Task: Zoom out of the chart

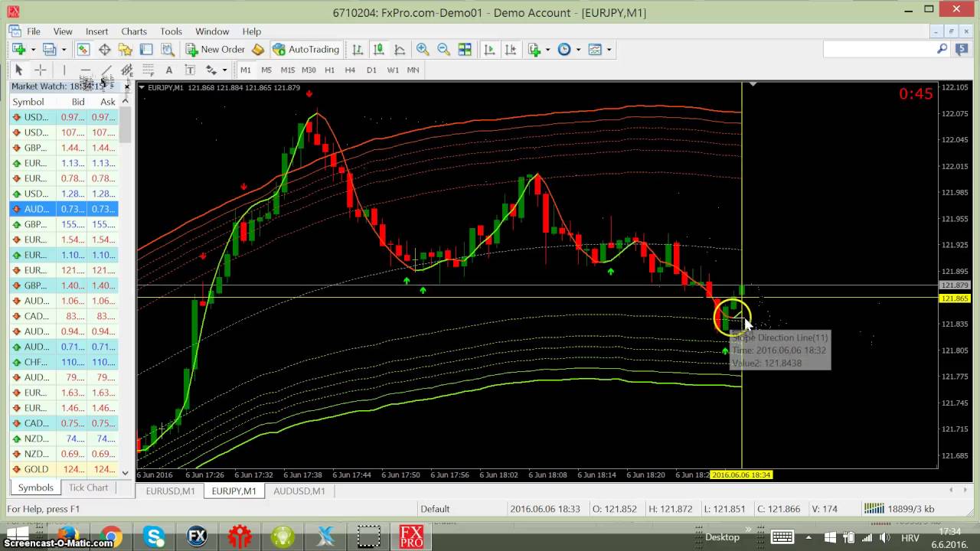Action: tap(443, 49)
